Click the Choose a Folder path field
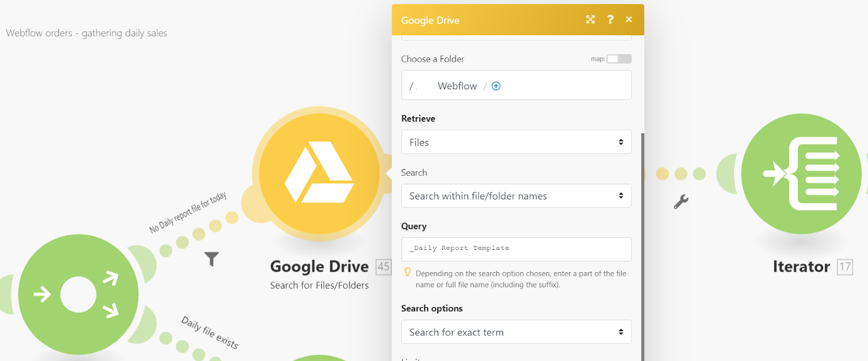 (x=516, y=85)
